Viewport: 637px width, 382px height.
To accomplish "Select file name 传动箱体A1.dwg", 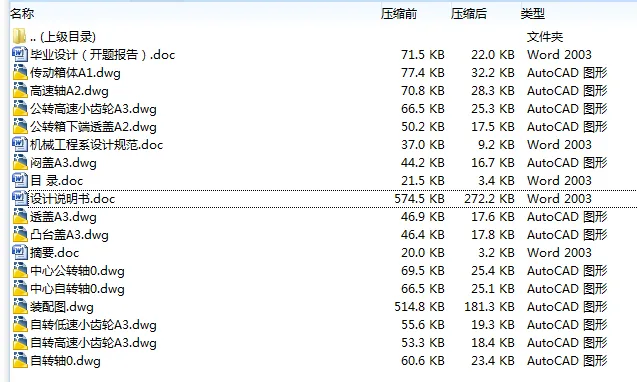I will [x=75, y=73].
